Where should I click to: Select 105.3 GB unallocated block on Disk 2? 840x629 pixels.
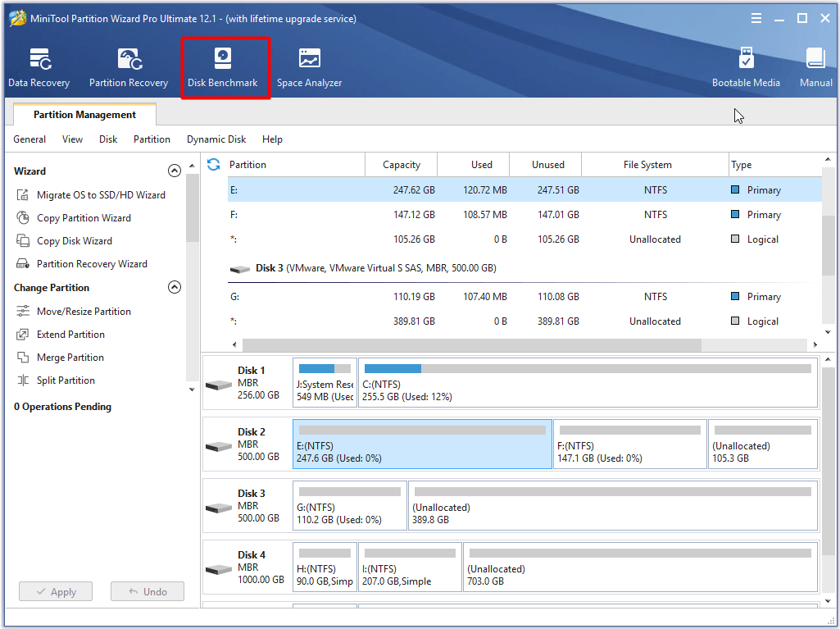pyautogui.click(x=763, y=444)
